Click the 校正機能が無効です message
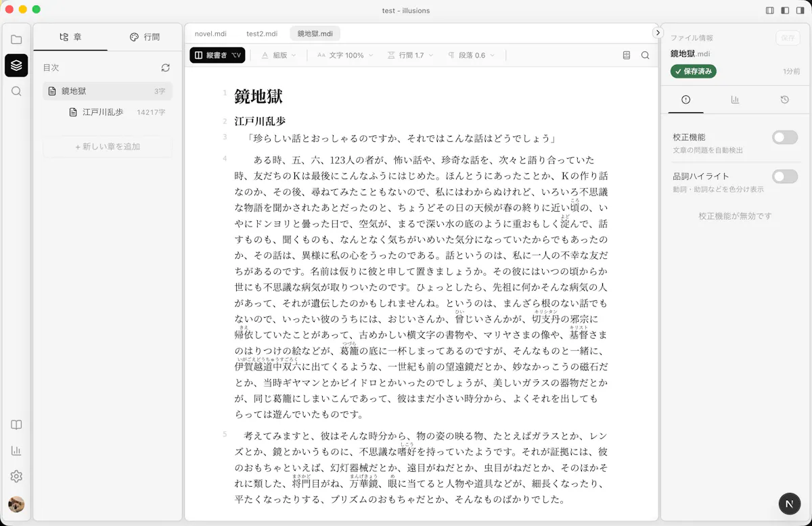The image size is (812, 526). pyautogui.click(x=735, y=216)
